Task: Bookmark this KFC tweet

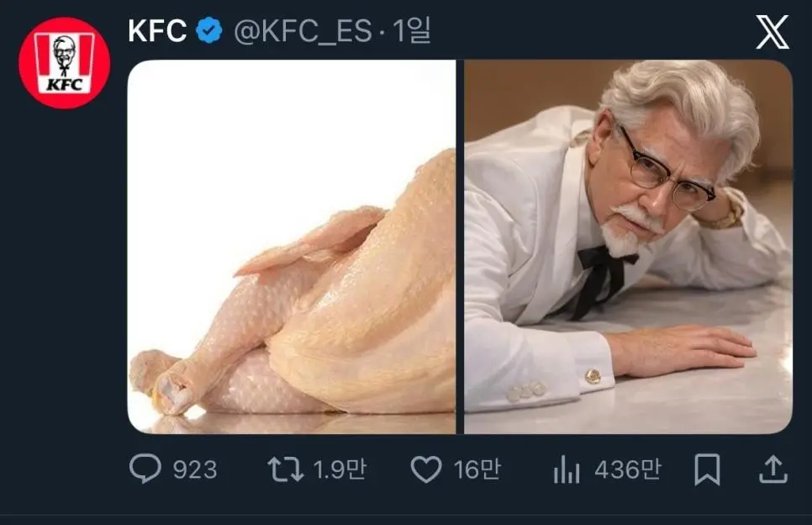Action: coord(707,469)
